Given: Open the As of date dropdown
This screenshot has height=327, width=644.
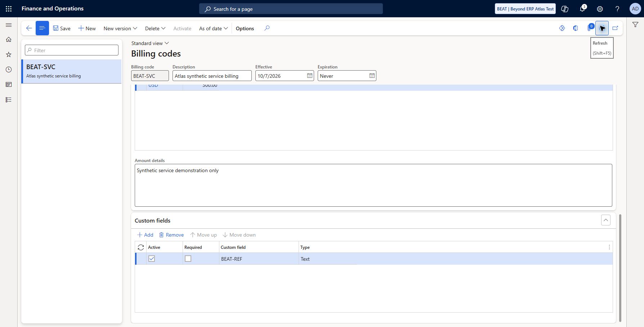Looking at the screenshot, I should click(x=213, y=28).
